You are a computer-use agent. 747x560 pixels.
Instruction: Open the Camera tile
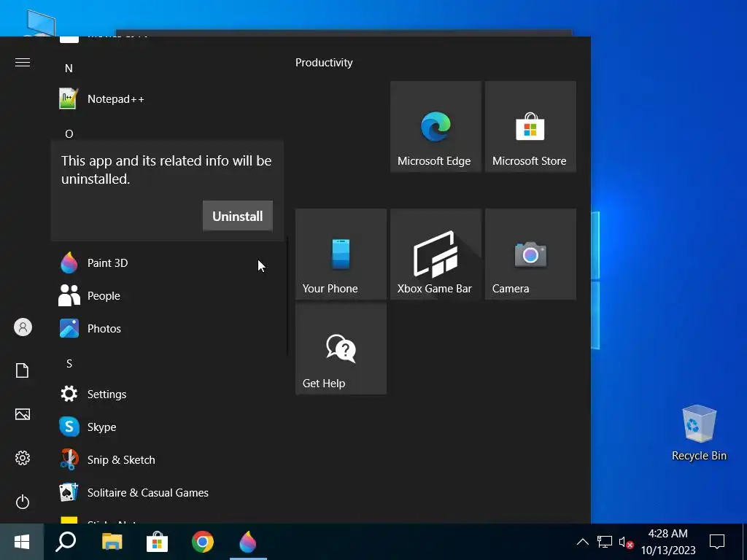coord(530,254)
